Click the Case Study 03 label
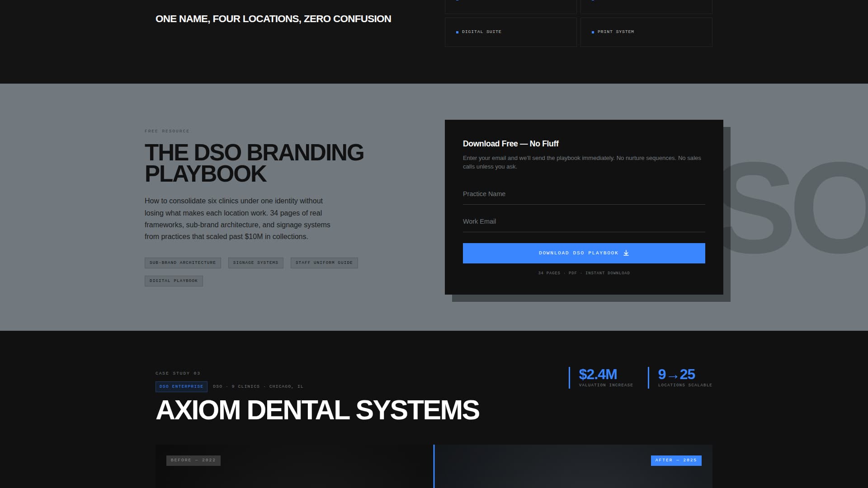Image resolution: width=868 pixels, height=488 pixels. (x=178, y=374)
